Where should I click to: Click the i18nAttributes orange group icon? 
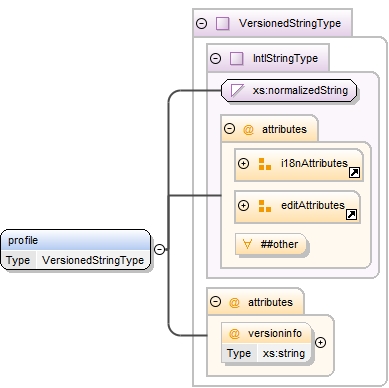coord(265,164)
